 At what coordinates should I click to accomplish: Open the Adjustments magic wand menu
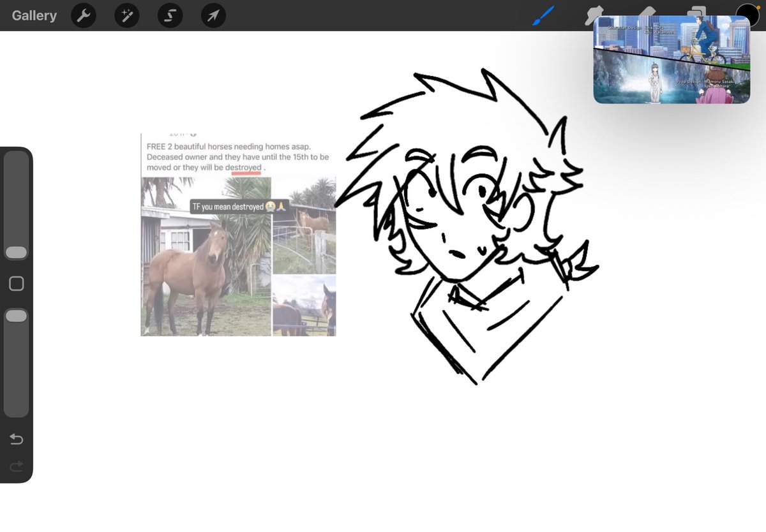[x=127, y=15]
